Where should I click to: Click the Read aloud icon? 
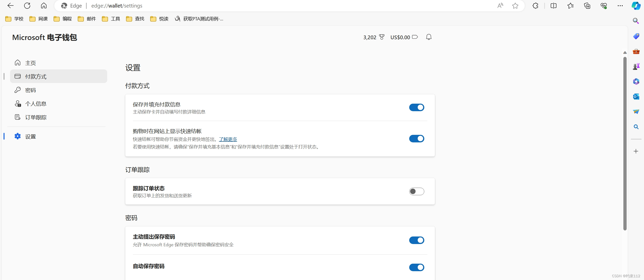500,6
